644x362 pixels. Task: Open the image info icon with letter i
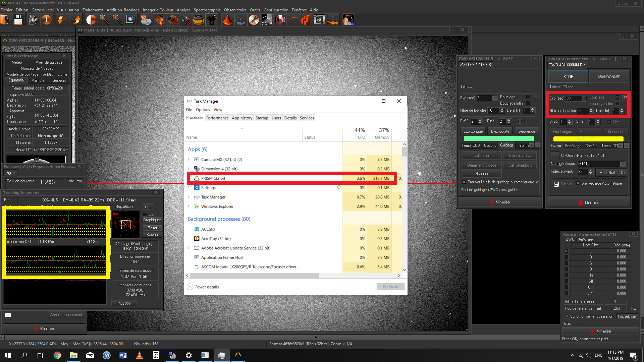coord(47,20)
